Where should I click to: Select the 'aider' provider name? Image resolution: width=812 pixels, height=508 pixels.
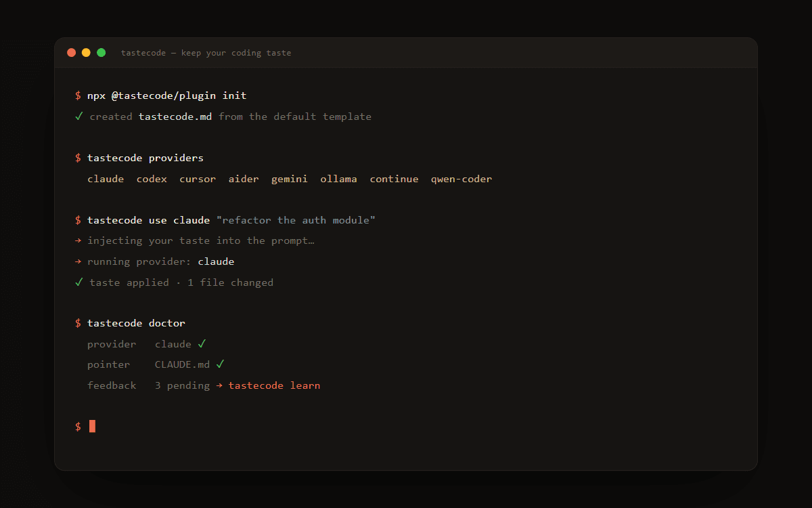pyautogui.click(x=244, y=179)
